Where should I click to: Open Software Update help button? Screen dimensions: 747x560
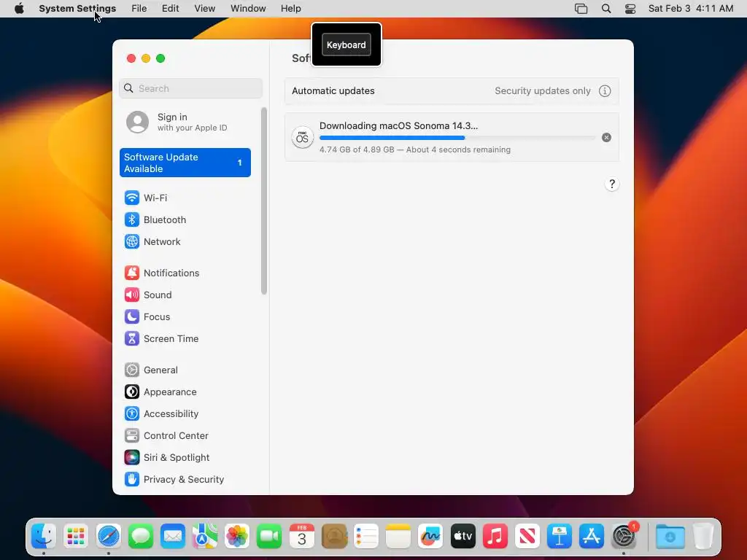tap(612, 184)
